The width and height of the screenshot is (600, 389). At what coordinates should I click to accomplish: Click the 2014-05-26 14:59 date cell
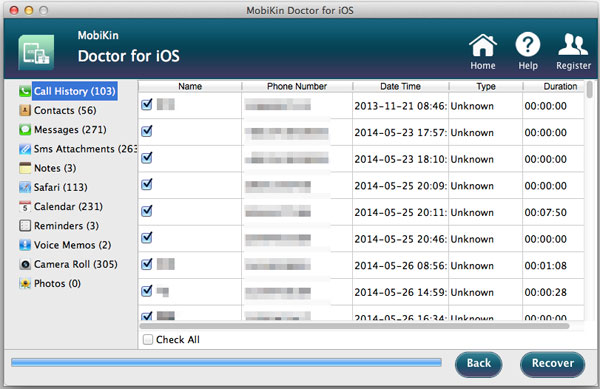click(x=401, y=292)
